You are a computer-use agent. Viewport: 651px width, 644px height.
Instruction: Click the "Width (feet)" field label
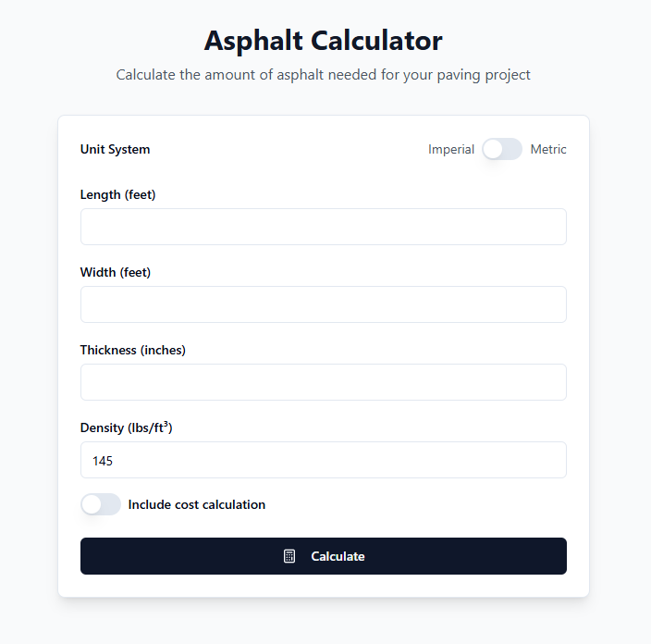(116, 272)
